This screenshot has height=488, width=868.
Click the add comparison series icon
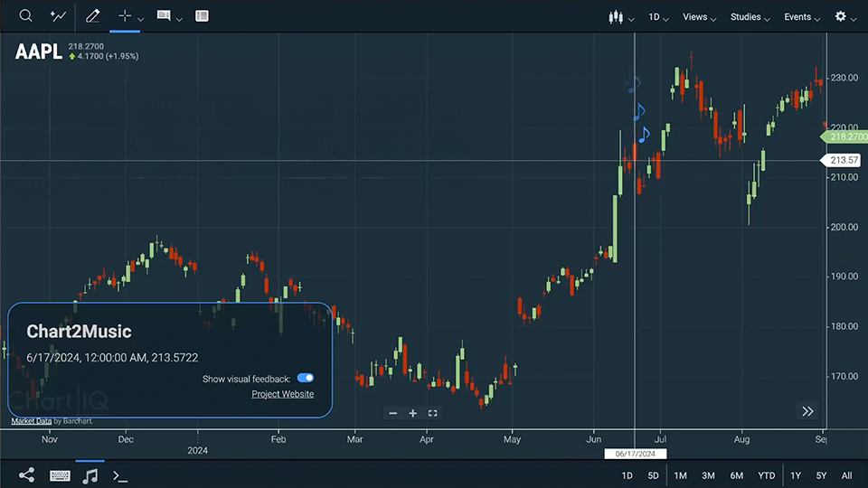[58, 16]
